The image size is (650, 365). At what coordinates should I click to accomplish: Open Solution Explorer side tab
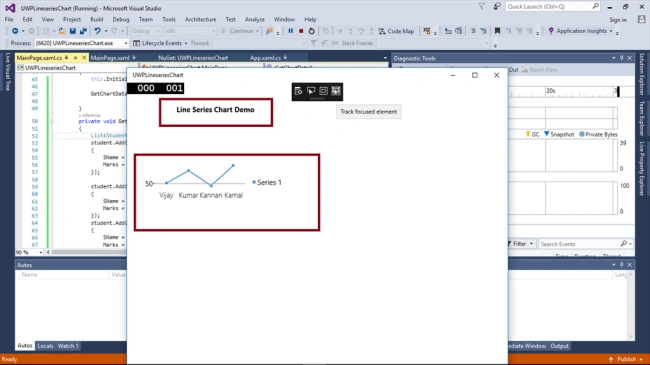(642, 73)
